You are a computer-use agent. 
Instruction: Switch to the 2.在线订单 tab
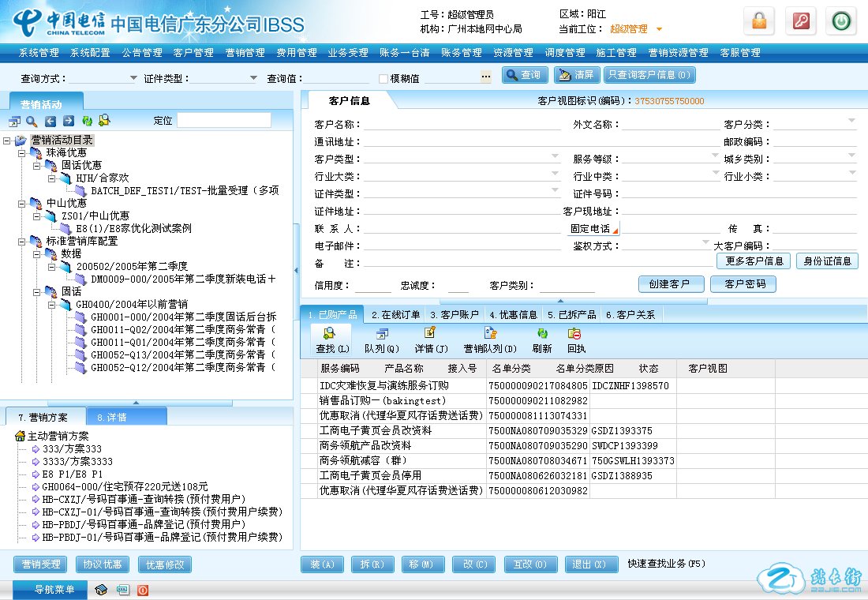tap(395, 314)
